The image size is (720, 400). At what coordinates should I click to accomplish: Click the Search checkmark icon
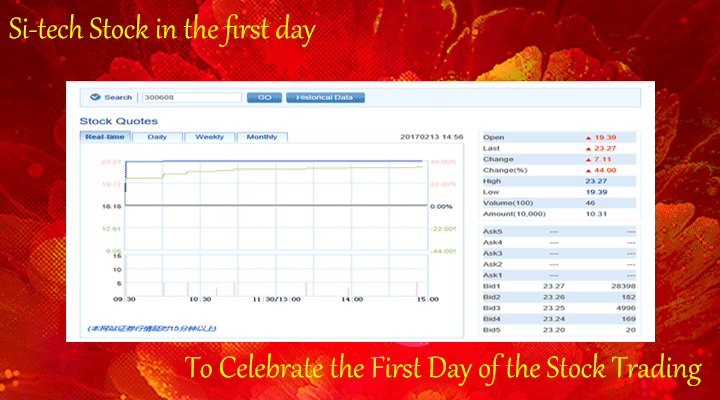click(x=95, y=97)
